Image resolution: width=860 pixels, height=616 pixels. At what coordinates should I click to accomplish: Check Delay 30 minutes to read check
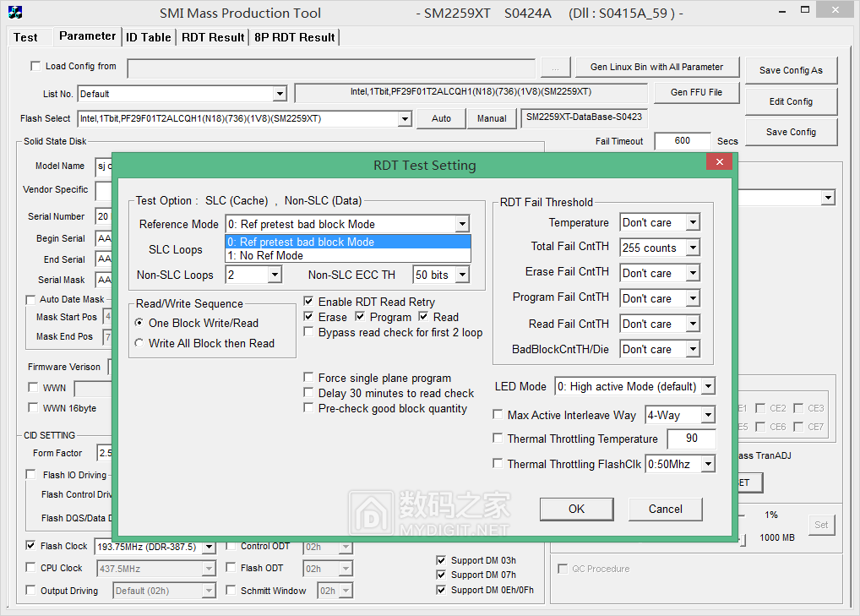(309, 394)
